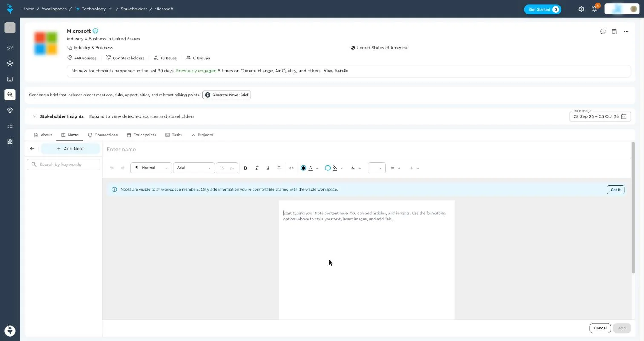
Task: Switch to the About tab
Action: (x=43, y=135)
